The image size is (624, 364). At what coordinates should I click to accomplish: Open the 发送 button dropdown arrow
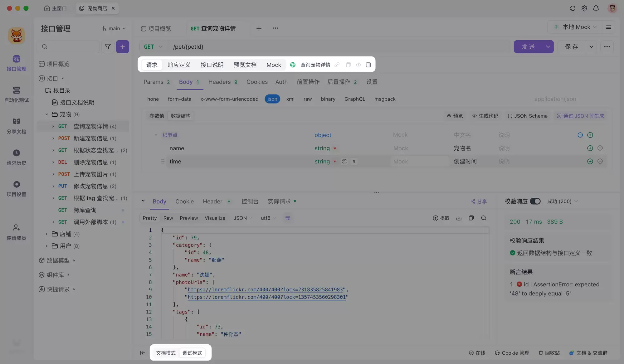(x=548, y=46)
